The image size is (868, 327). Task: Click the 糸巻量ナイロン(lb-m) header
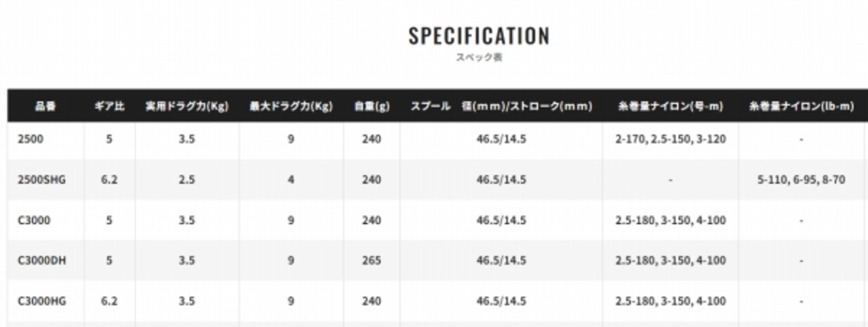801,107
